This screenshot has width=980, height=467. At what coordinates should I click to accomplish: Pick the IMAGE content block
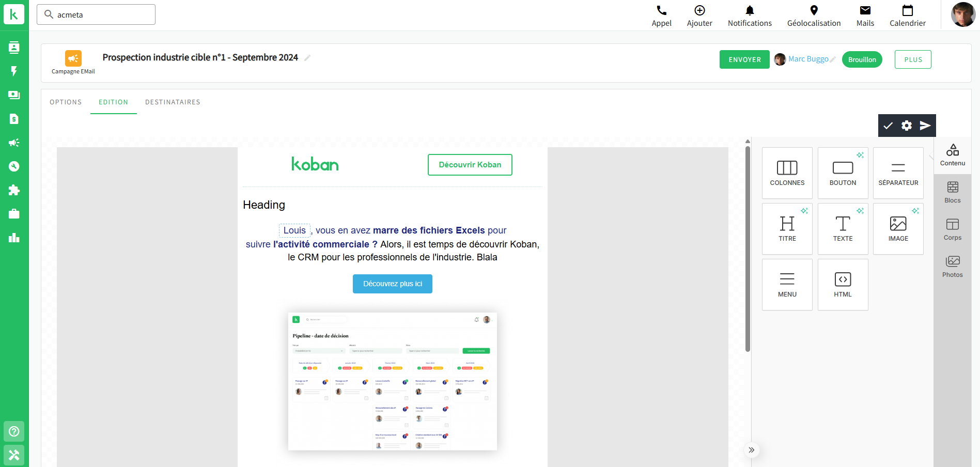point(898,228)
